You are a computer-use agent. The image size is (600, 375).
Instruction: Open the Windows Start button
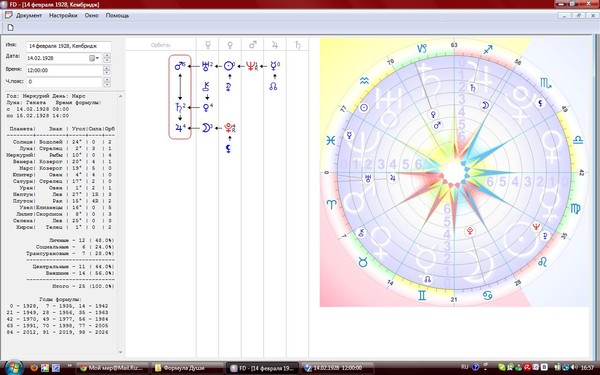14,368
